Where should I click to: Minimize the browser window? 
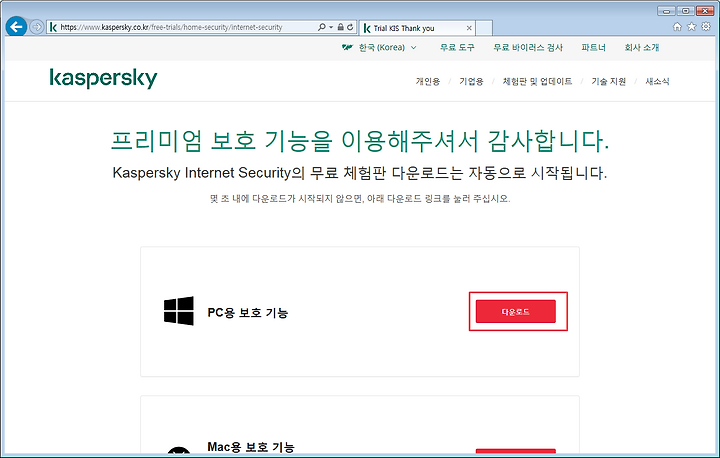tap(666, 11)
